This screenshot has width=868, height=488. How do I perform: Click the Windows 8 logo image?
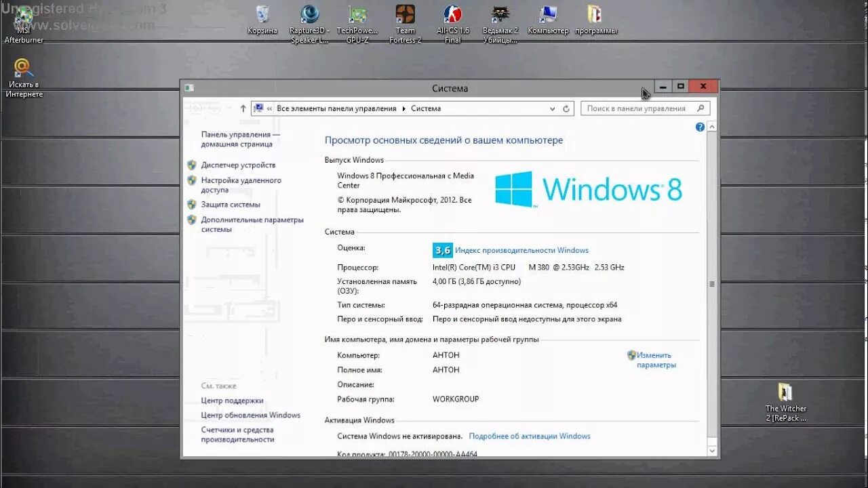588,189
